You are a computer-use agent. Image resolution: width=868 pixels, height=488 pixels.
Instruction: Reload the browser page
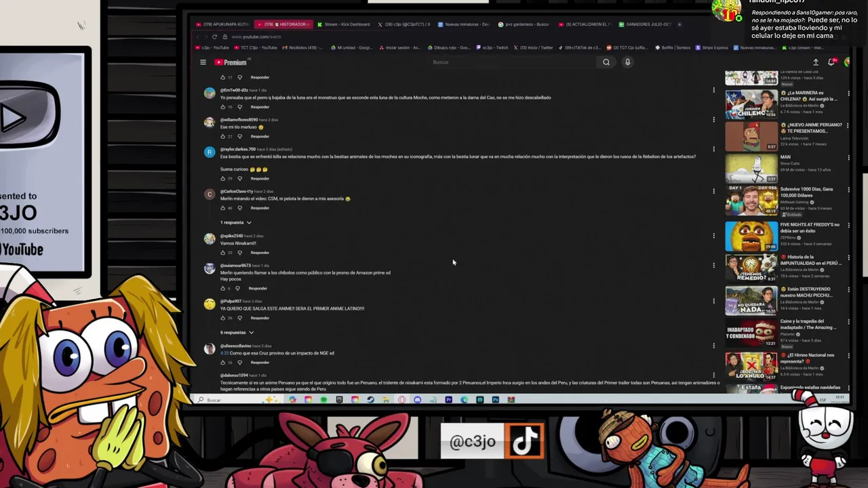(x=214, y=37)
